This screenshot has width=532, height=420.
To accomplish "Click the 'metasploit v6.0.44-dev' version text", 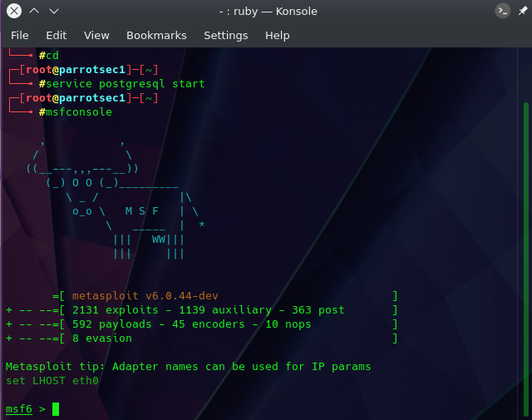I will pyautogui.click(x=145, y=296).
